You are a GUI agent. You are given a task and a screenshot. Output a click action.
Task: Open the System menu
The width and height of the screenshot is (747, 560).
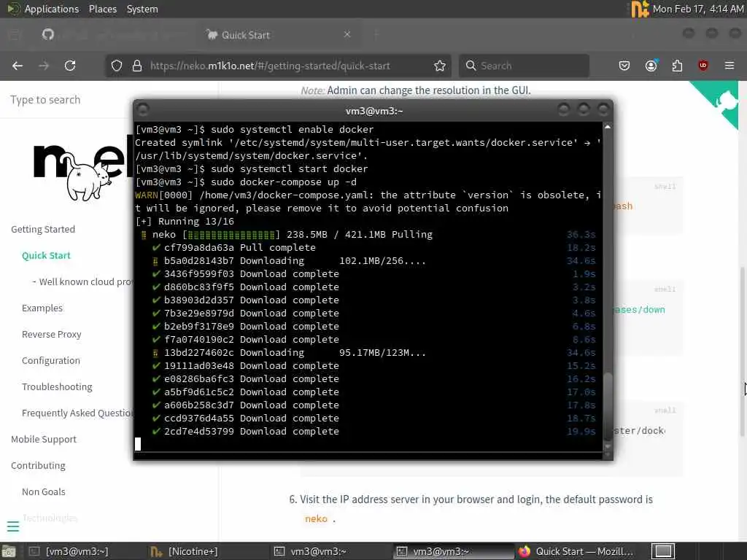pyautogui.click(x=142, y=9)
